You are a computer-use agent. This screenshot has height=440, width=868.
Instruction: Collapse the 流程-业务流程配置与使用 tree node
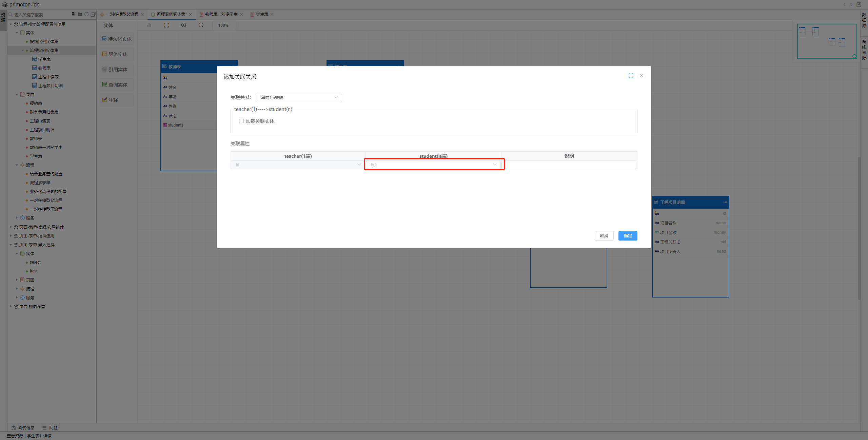click(11, 24)
